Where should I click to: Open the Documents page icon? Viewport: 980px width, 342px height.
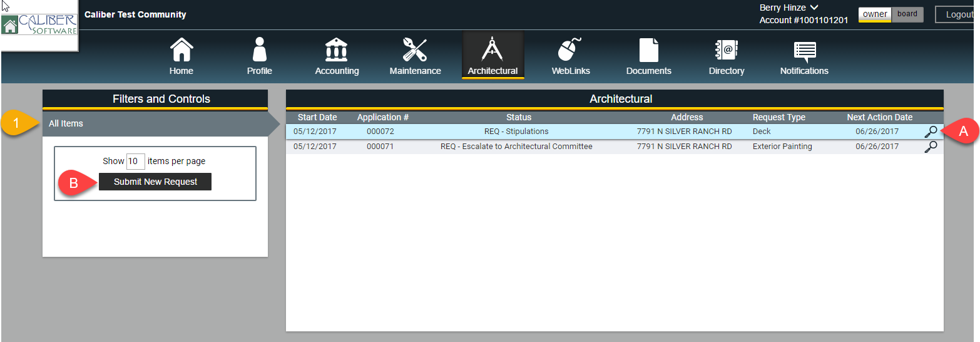pos(648,50)
